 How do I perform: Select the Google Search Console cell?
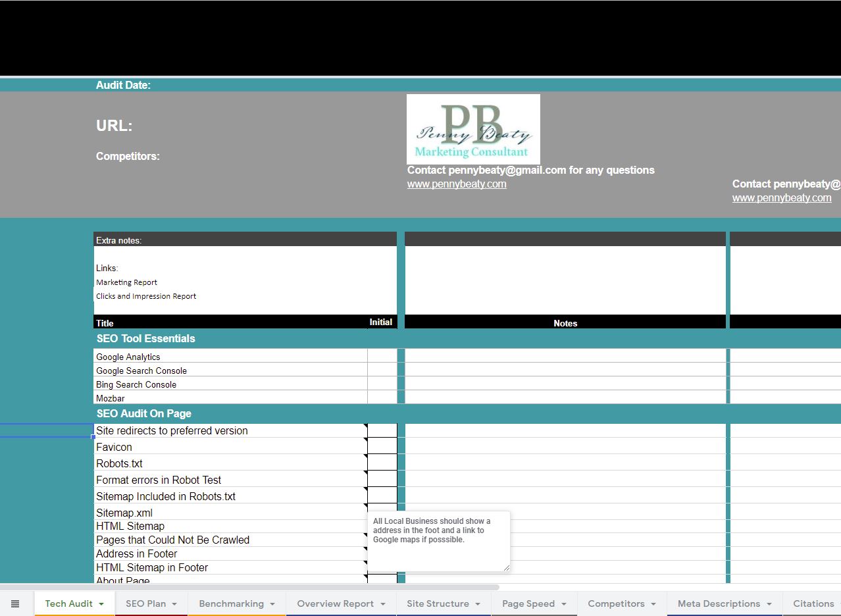(x=230, y=371)
